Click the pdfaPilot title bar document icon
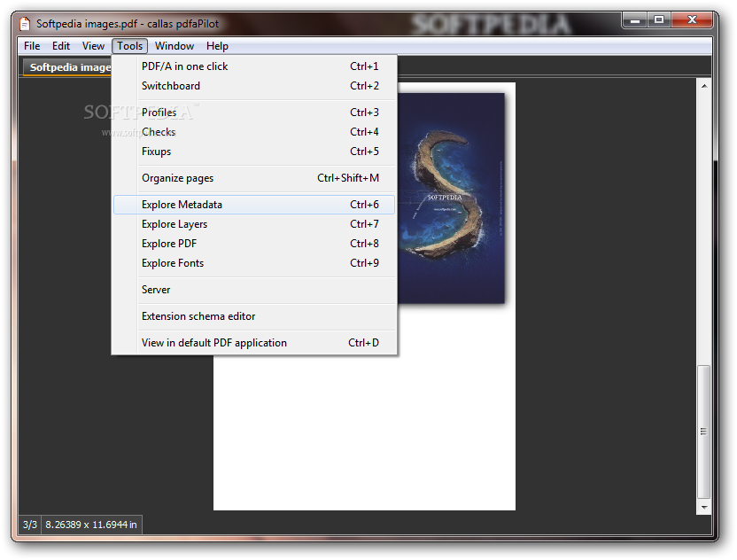This screenshot has width=737, height=560. (25, 24)
